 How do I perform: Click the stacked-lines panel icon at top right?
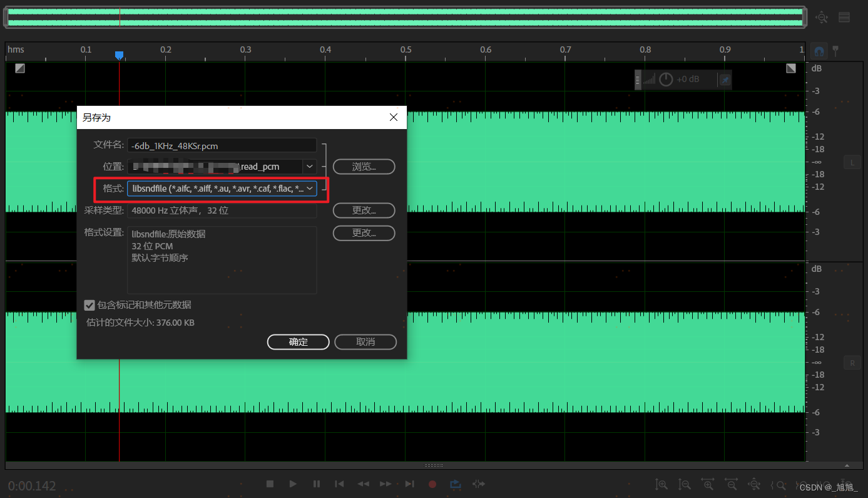click(x=844, y=18)
